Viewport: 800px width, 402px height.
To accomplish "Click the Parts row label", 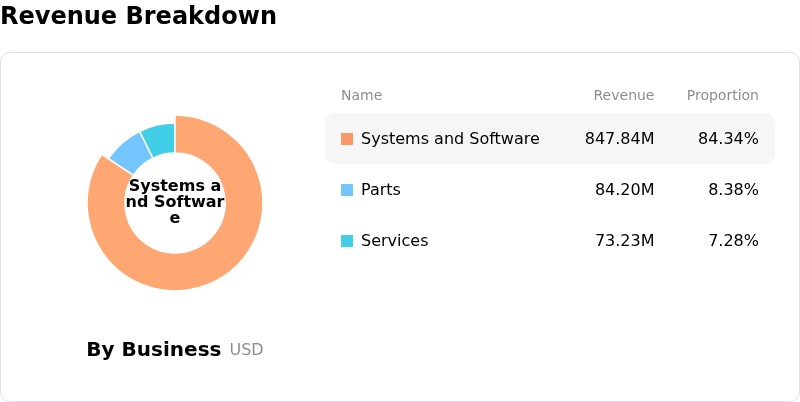I will click(x=381, y=190).
